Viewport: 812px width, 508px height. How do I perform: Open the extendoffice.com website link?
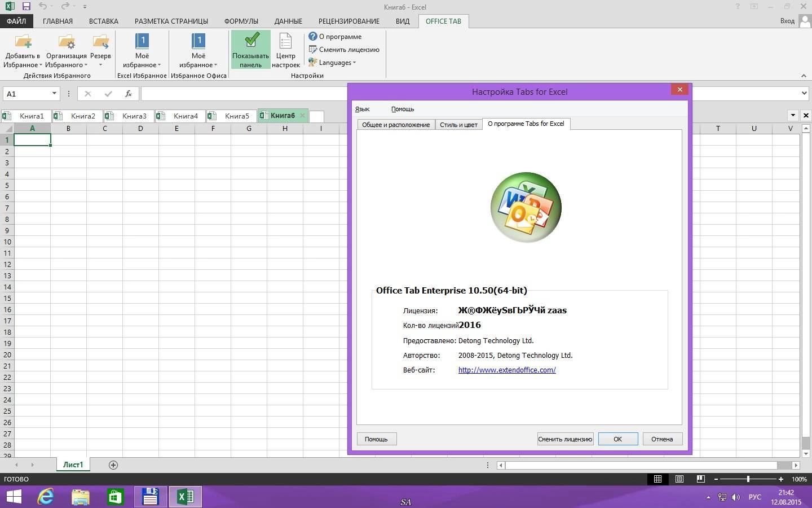pyautogui.click(x=507, y=370)
